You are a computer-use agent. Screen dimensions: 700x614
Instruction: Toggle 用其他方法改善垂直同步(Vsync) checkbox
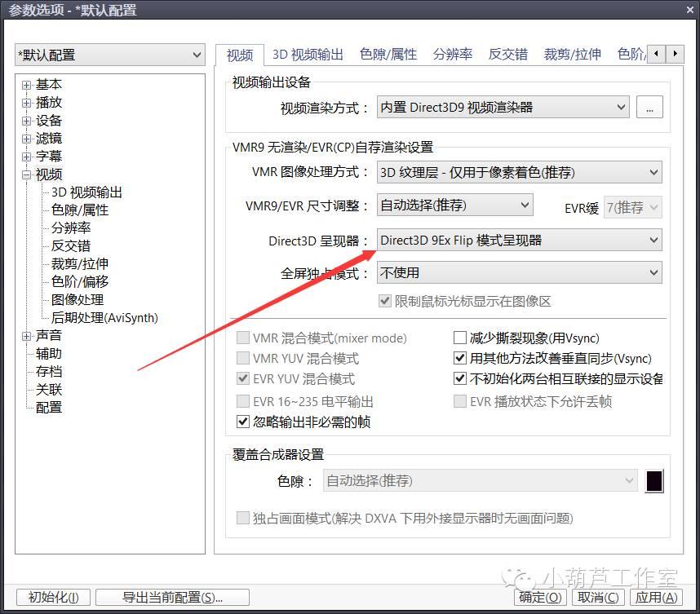point(460,359)
